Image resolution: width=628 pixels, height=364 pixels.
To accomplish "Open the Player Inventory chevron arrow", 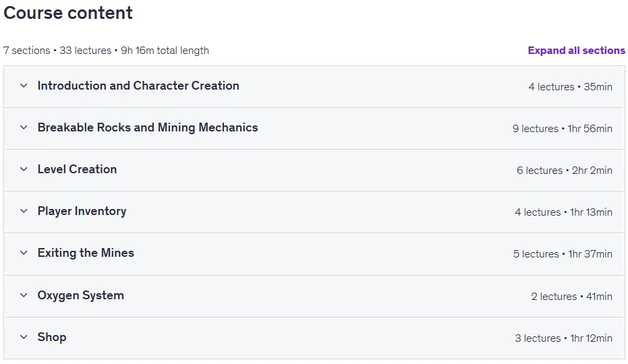I will (24, 211).
